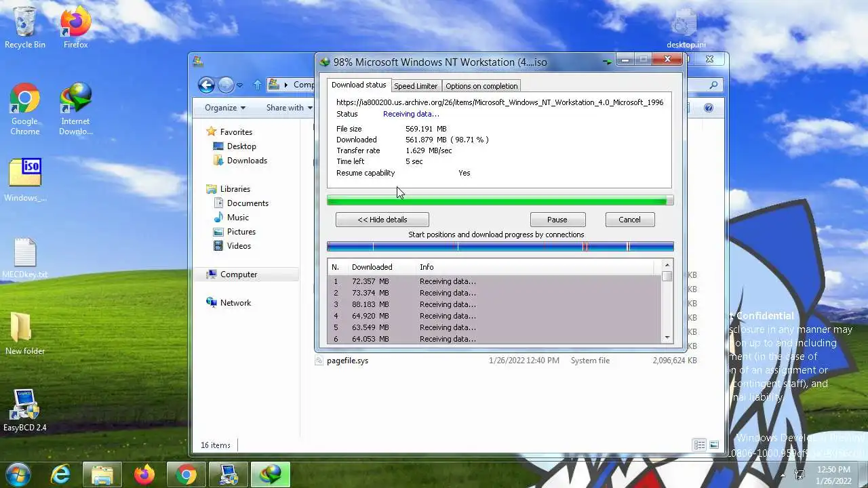Open the Options on completion tab
The image size is (868, 488).
[x=481, y=86]
